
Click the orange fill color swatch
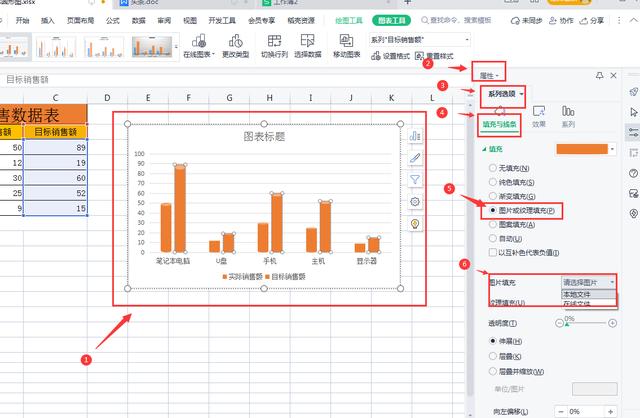pyautogui.click(x=582, y=149)
